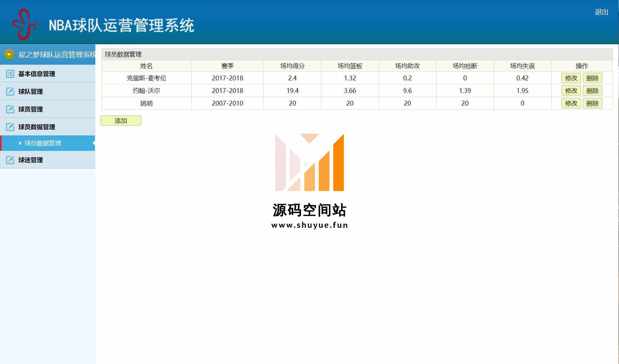Collapse the 球员数据管理 parent menu
This screenshot has height=364, width=619.
pos(48,127)
